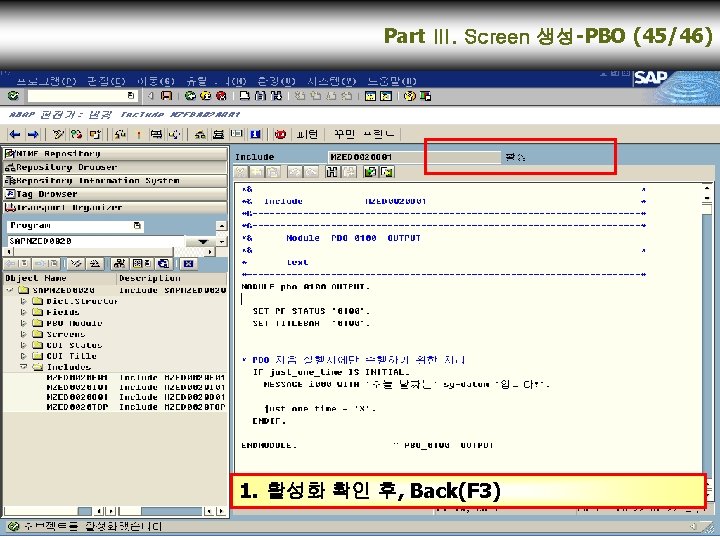Click the Customize Local Layout icon
The image size is (720, 540).
click(425, 96)
